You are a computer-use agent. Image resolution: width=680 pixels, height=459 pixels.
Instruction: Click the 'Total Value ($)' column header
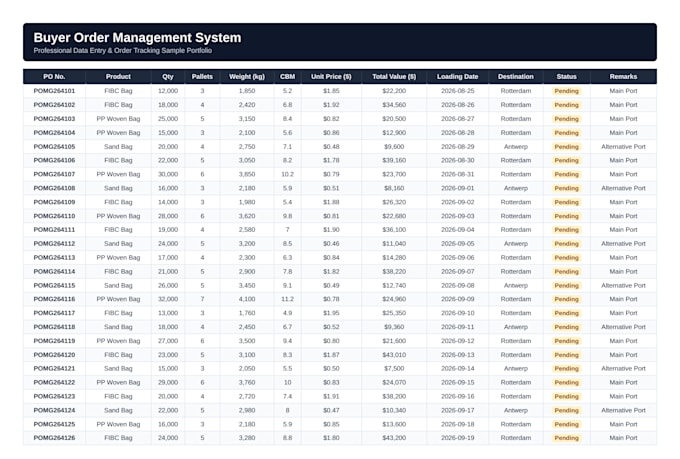[394, 76]
